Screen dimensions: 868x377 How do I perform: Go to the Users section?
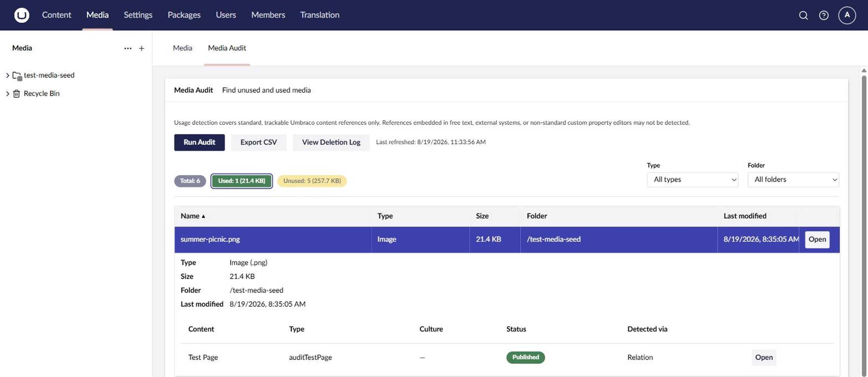point(226,15)
